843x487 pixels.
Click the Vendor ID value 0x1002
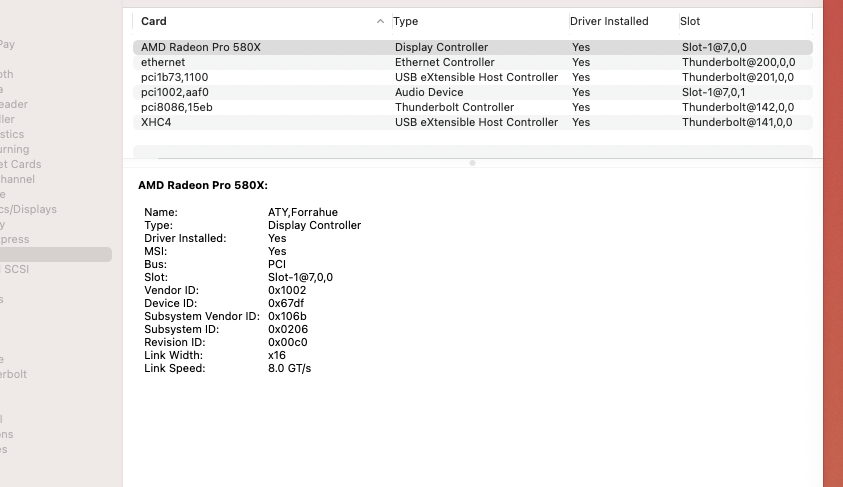coord(287,290)
